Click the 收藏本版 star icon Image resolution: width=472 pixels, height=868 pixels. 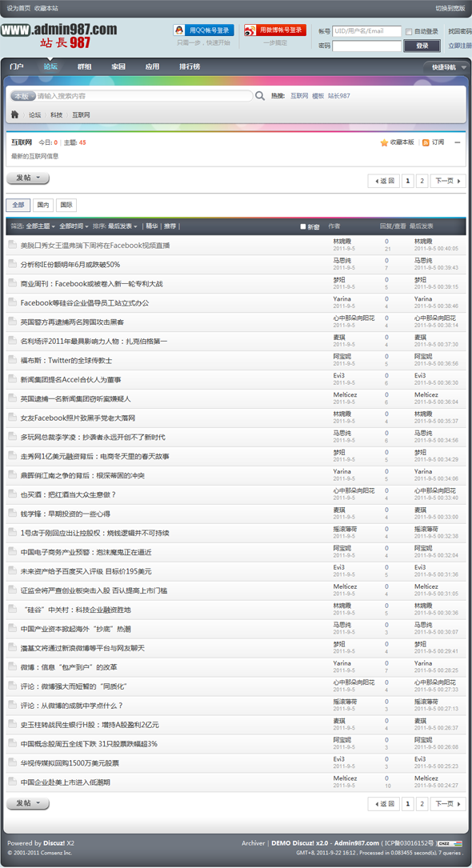pos(384,143)
